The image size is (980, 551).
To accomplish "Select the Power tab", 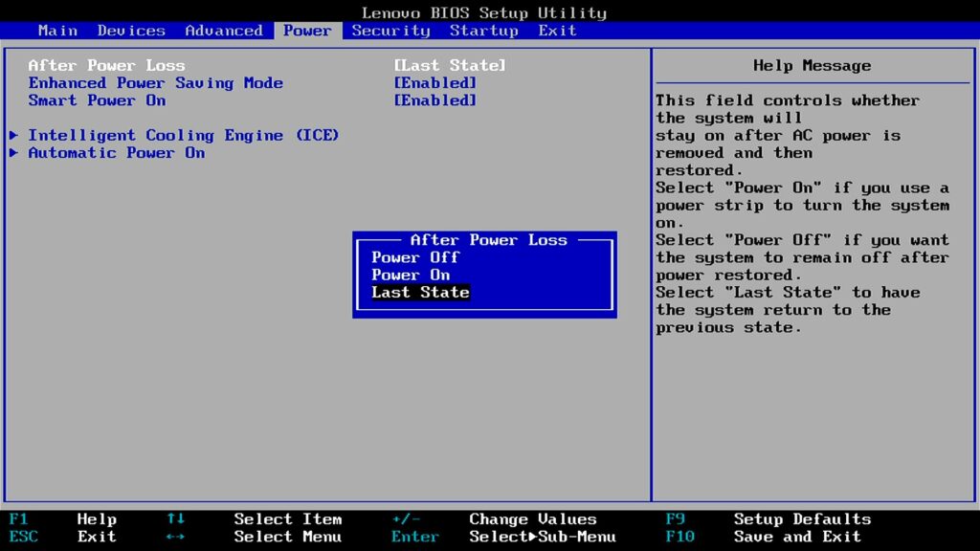I will point(307,31).
